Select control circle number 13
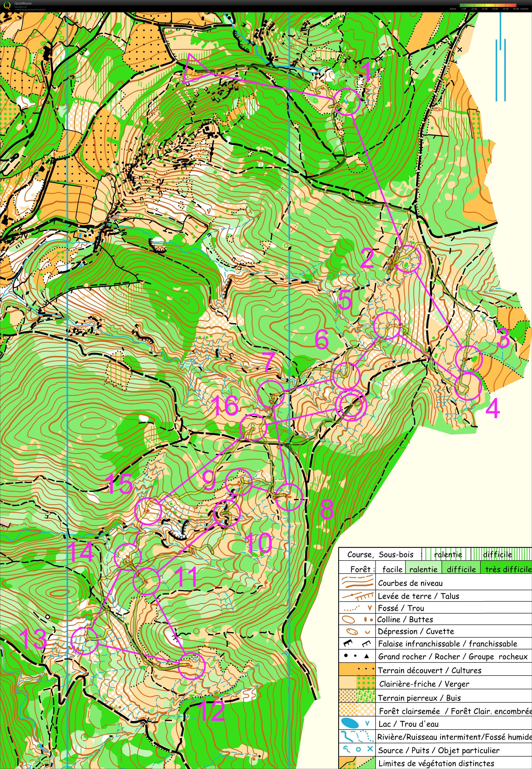The height and width of the screenshot is (769, 532). point(84,641)
